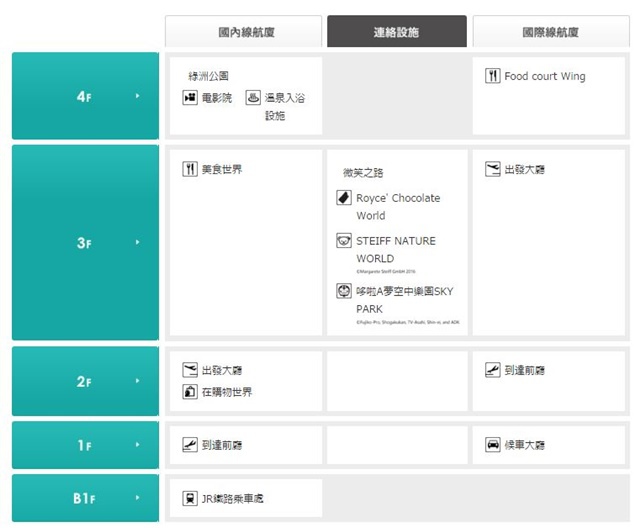This screenshot has width=640, height=532.
Task: Open 出發大廳 in the domestic 2F cell
Action: point(222,370)
